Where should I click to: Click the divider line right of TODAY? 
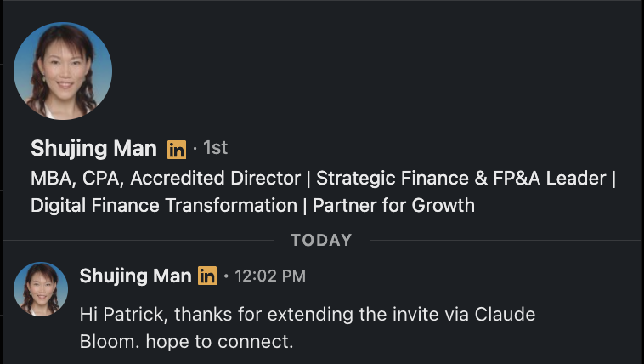pyautogui.click(x=506, y=240)
